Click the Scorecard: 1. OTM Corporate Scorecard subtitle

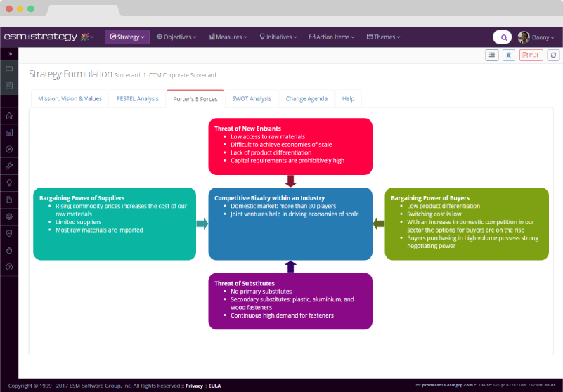pyautogui.click(x=165, y=75)
